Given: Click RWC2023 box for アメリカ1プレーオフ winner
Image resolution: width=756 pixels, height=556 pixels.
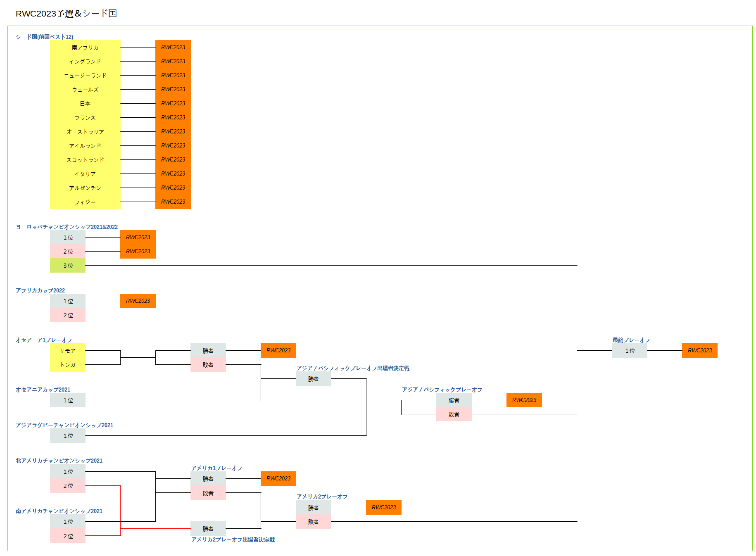Looking at the screenshot, I should point(278,478).
